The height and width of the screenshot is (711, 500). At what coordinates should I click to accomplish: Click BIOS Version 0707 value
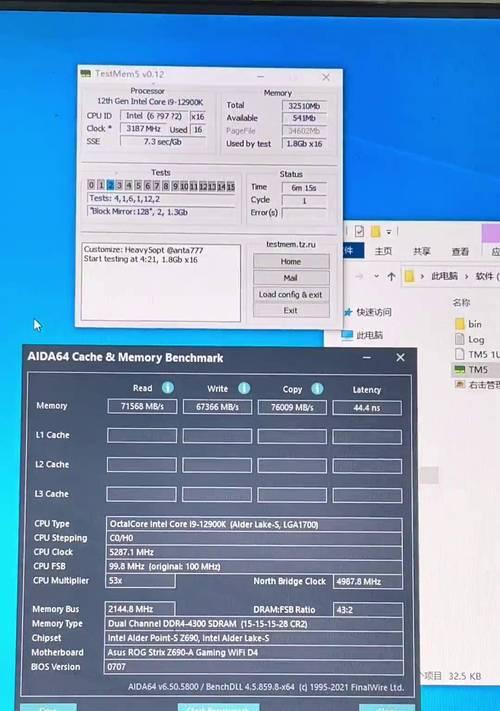254,667
